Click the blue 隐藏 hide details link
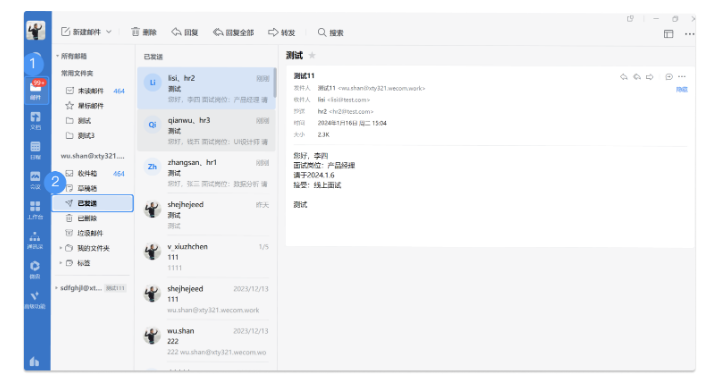The height and width of the screenshot is (386, 713). 682,90
